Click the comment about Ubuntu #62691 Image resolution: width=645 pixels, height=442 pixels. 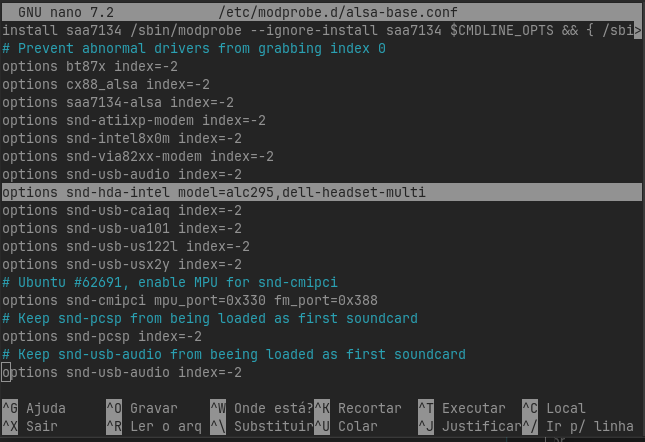(x=168, y=282)
